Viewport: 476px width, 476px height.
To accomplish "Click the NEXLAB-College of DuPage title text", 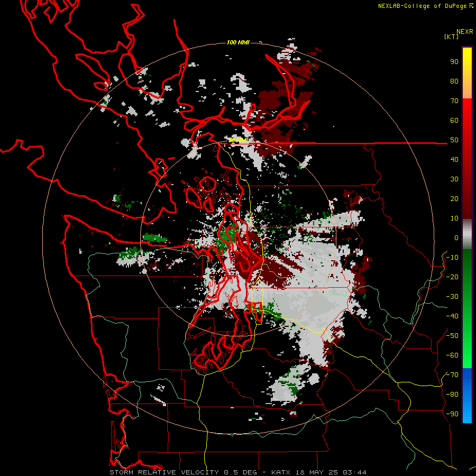I will 422,6.
